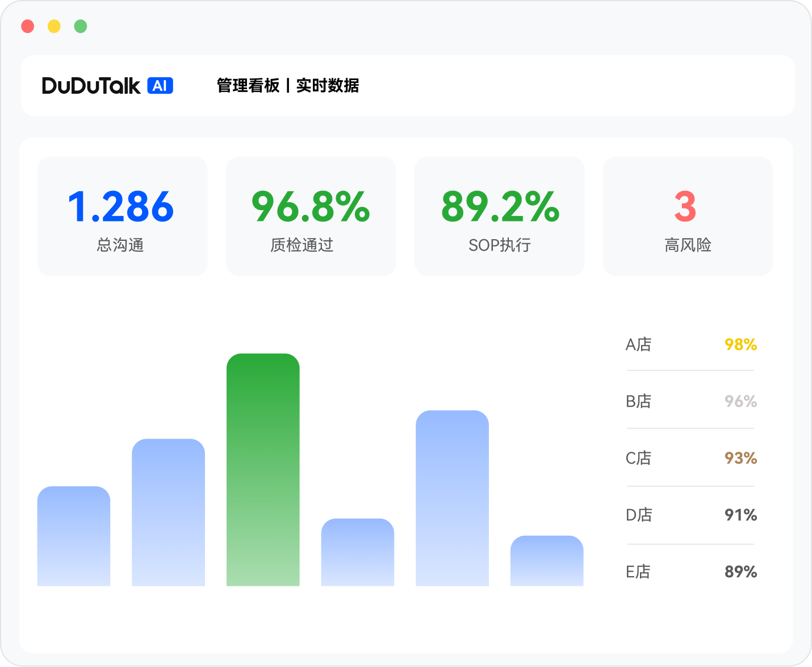The width and height of the screenshot is (812, 667).
Task: Click the yellow 98% score
Action: pos(741,345)
